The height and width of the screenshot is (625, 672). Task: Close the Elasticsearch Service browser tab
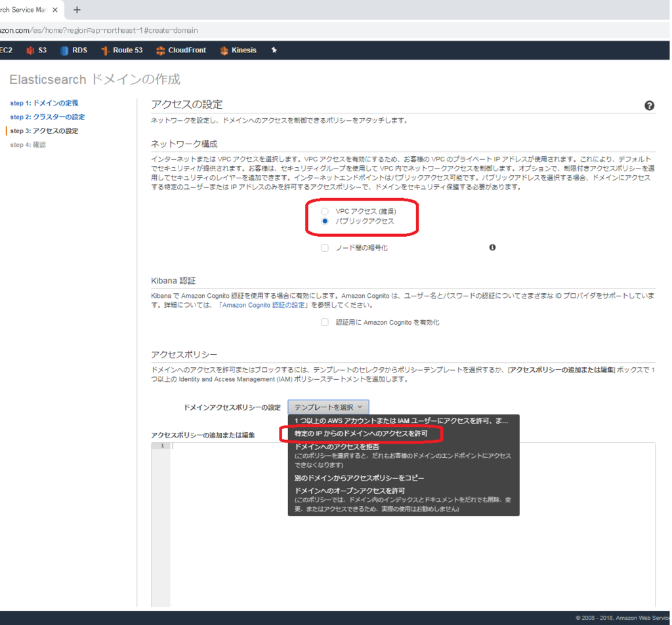point(55,10)
